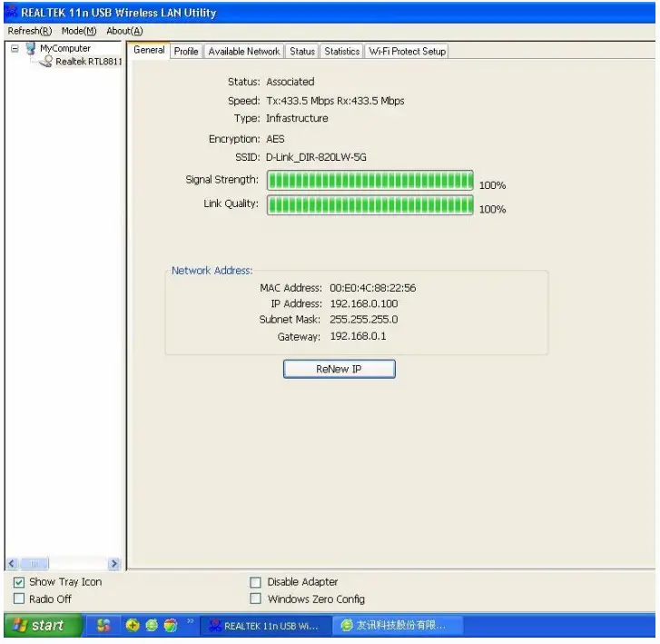Select the Realtek RTL8811 adapter icon
The height and width of the screenshot is (644, 660).
(46, 62)
